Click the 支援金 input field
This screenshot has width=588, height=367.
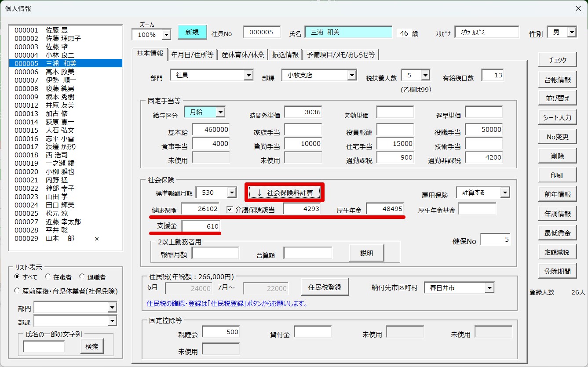pos(201,226)
